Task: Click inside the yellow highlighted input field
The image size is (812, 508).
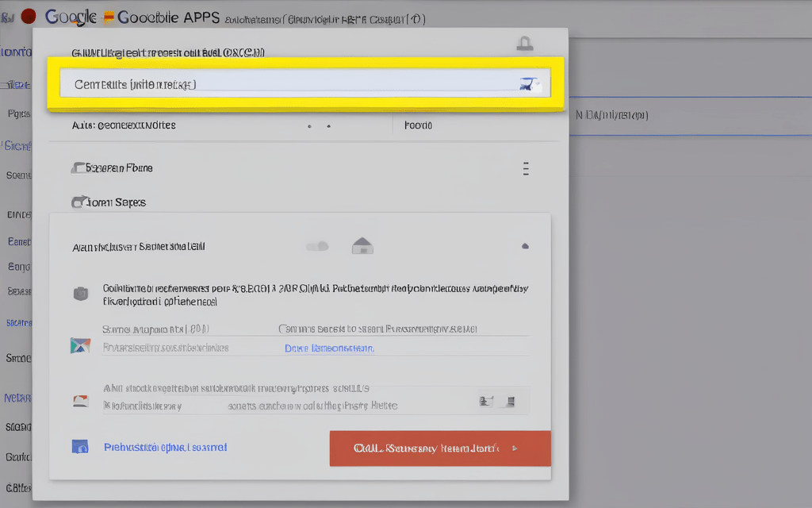Action: [x=285, y=83]
